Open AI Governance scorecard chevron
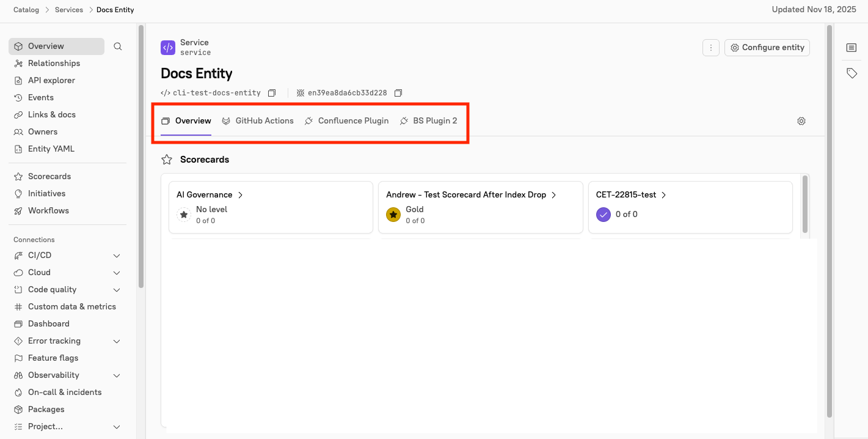 pyautogui.click(x=241, y=195)
